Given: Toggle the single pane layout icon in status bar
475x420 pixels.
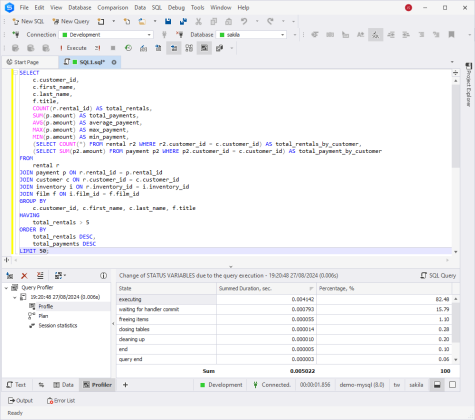Looking at the screenshot, I should coord(452,385).
